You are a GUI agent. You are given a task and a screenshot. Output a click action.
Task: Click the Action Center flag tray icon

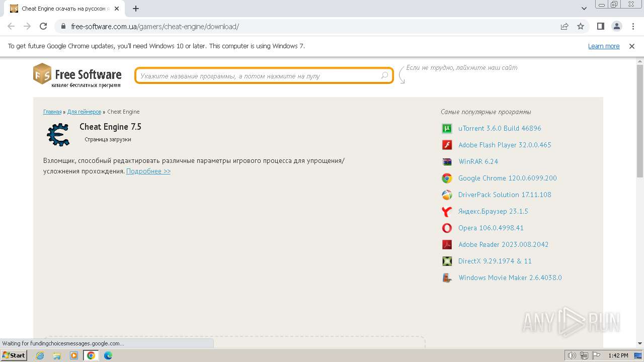596,355
